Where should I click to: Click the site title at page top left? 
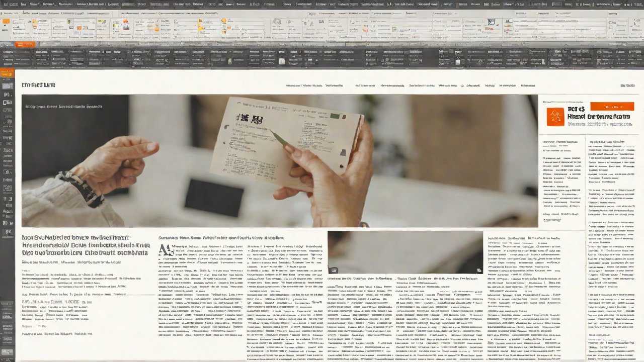[x=38, y=85]
